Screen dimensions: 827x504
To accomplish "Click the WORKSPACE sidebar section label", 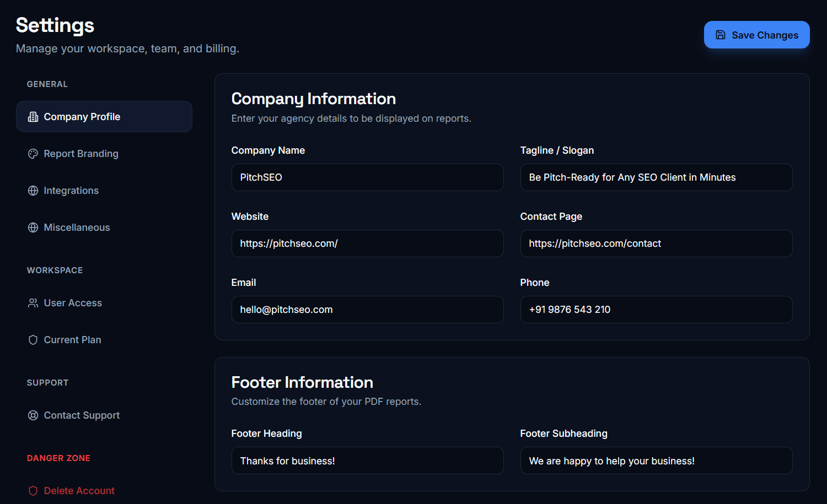I will pos(55,270).
